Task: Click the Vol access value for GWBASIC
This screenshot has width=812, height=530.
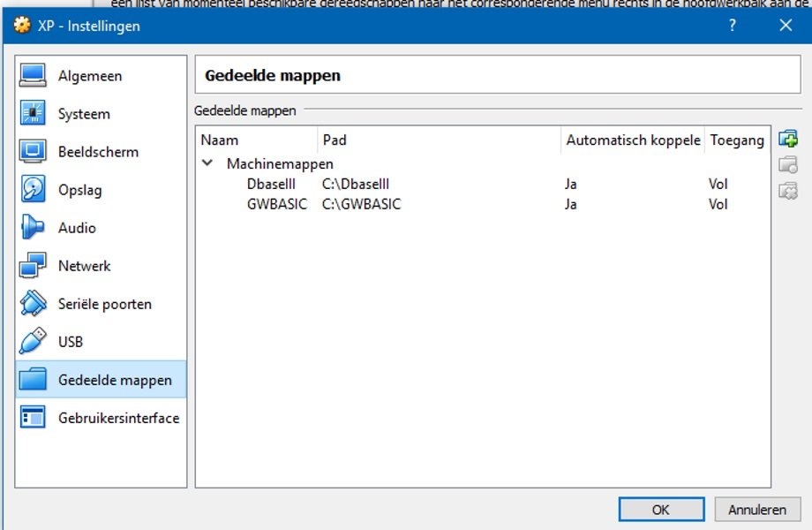Action: 718,204
